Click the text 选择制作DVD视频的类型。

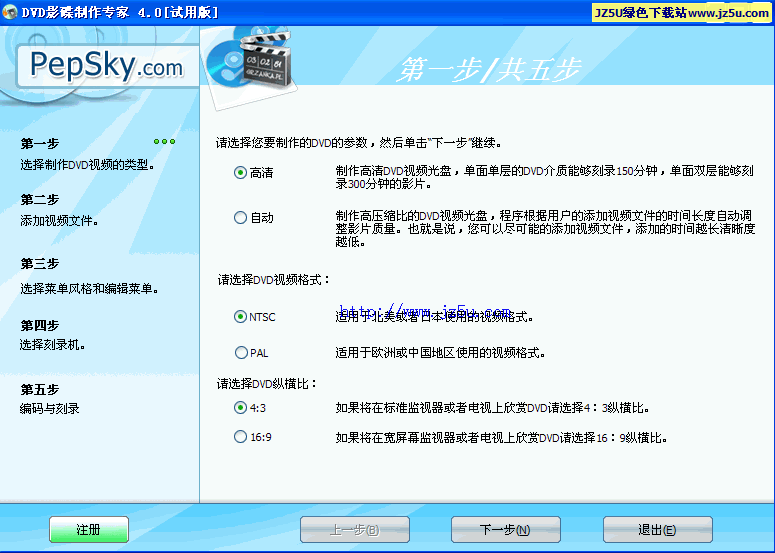[x=87, y=165]
